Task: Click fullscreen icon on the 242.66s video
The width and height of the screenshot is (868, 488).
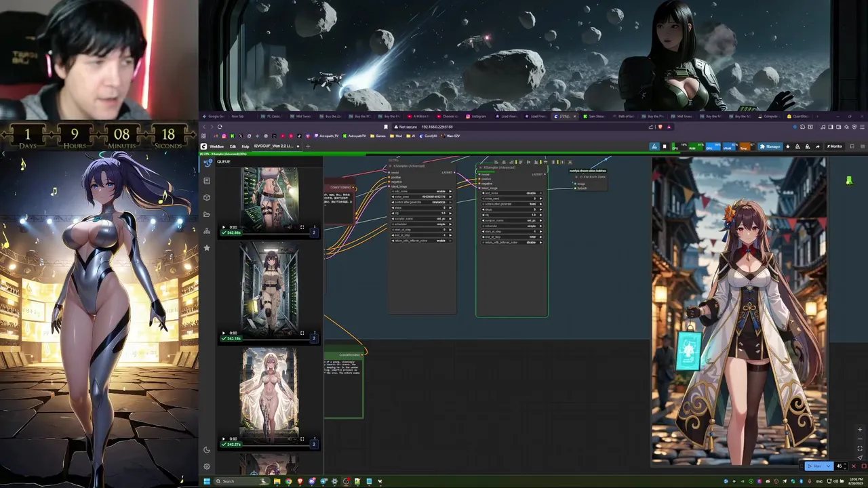Action: pos(302,227)
